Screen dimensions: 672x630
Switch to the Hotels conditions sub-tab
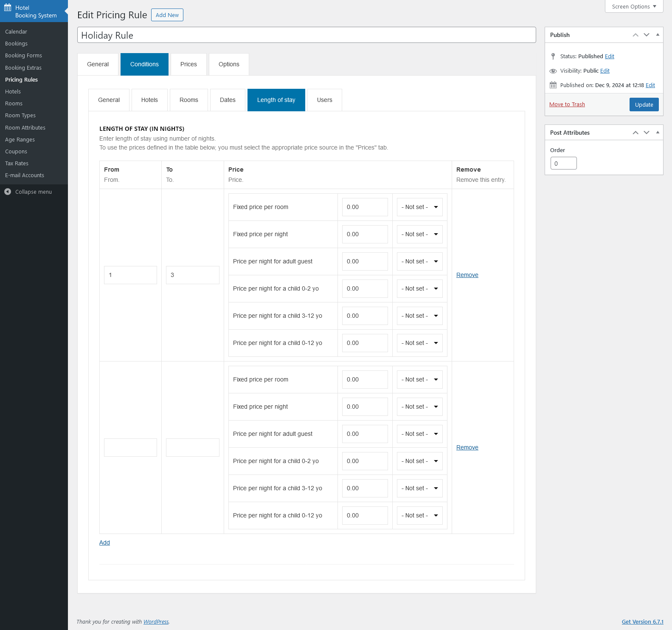(149, 100)
